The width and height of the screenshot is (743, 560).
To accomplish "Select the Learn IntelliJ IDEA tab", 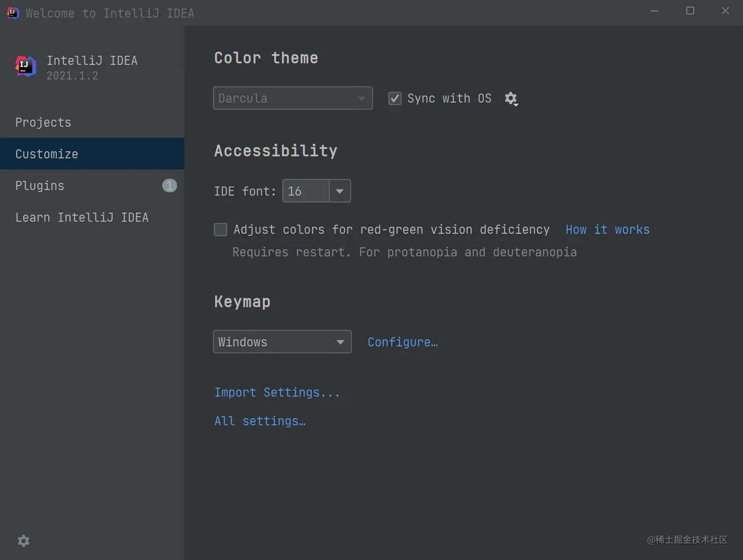I will tap(82, 217).
